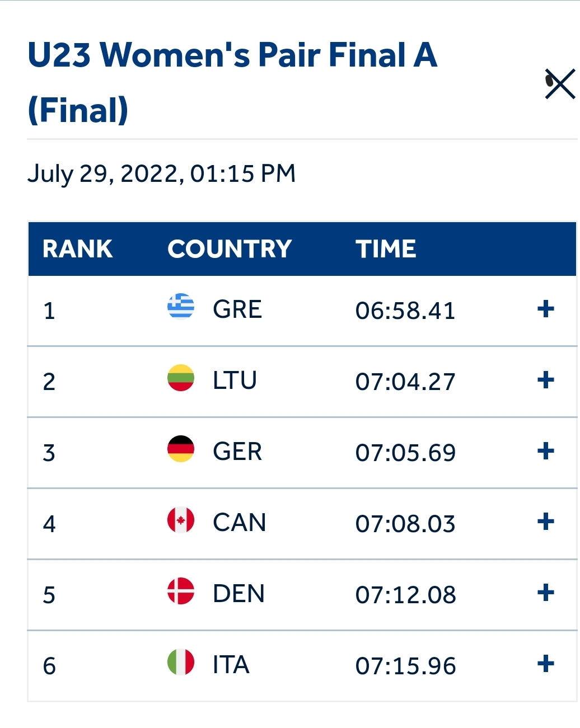Close the U23 Women's Pair results popup
The image size is (580, 728).
point(560,84)
